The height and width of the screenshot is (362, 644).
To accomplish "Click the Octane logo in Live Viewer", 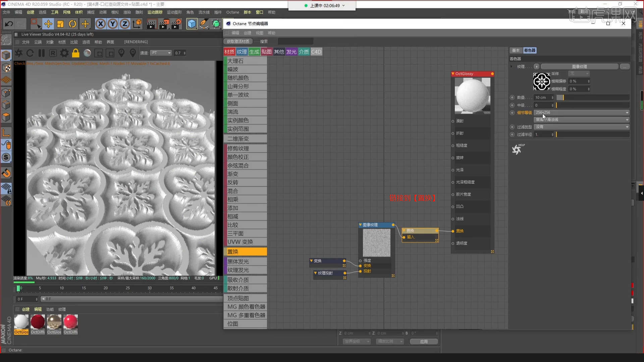I will coord(19,53).
